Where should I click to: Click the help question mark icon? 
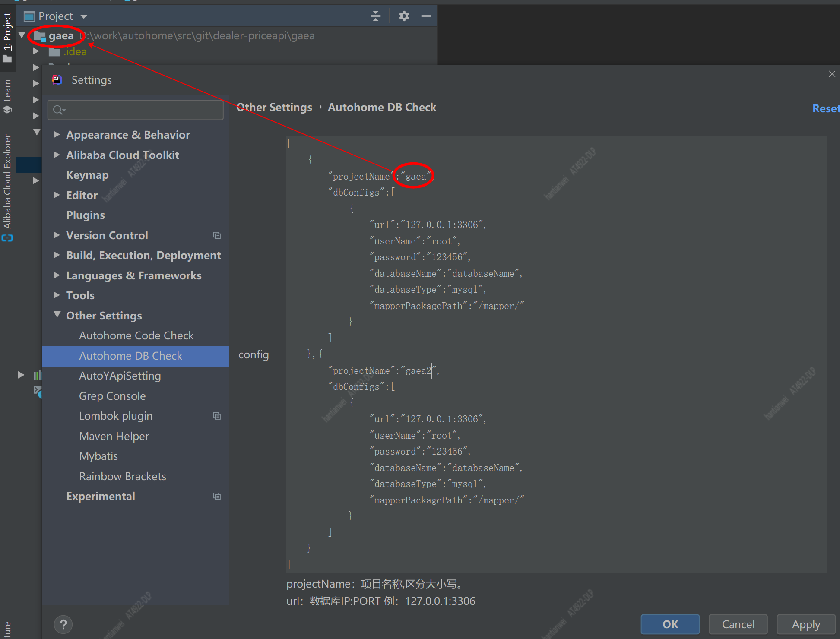point(63,624)
